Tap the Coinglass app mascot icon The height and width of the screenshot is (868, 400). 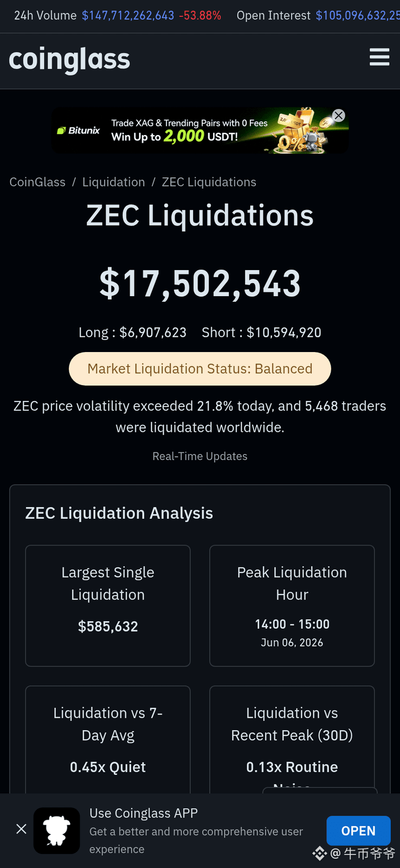57,831
